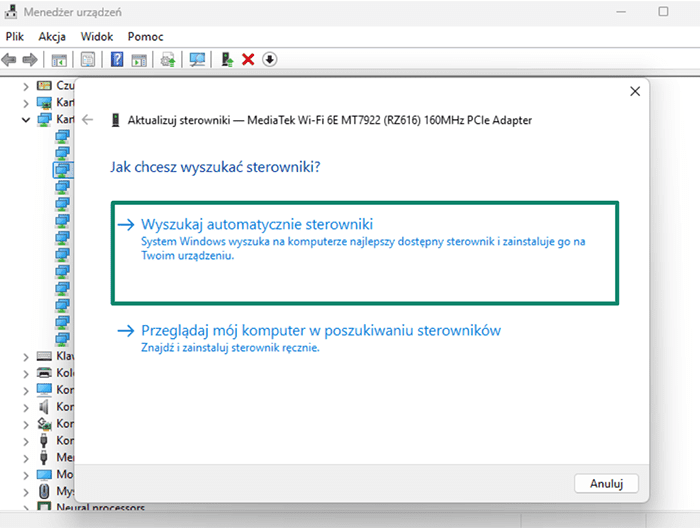
Task: Click the circled down-arrow disable device icon
Action: pyautogui.click(x=270, y=59)
